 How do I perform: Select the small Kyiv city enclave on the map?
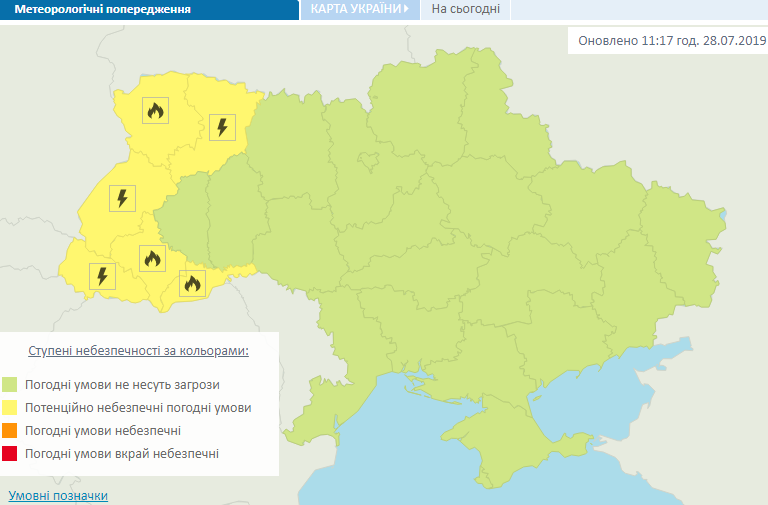[x=368, y=161]
